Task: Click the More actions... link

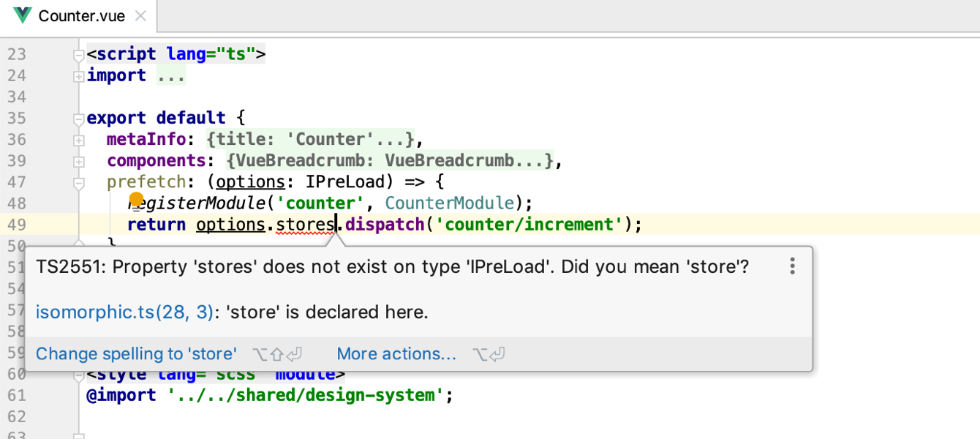Action: [x=396, y=354]
